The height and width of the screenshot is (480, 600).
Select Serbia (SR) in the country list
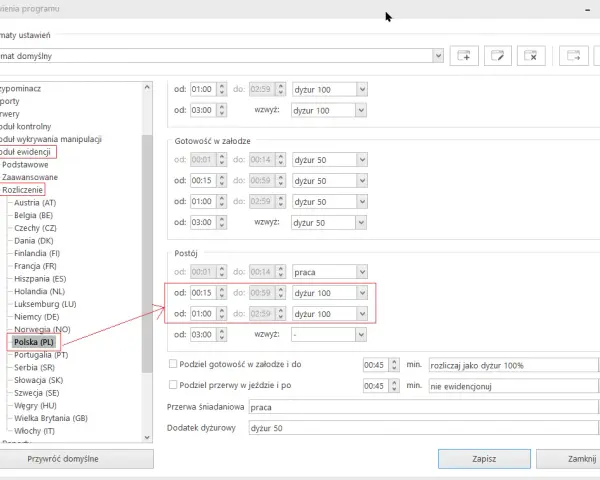[34, 367]
